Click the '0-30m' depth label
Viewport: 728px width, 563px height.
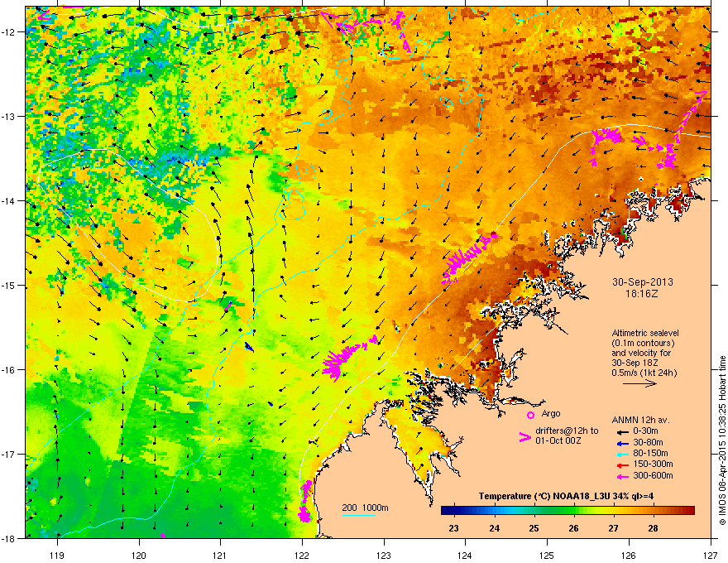coord(645,431)
